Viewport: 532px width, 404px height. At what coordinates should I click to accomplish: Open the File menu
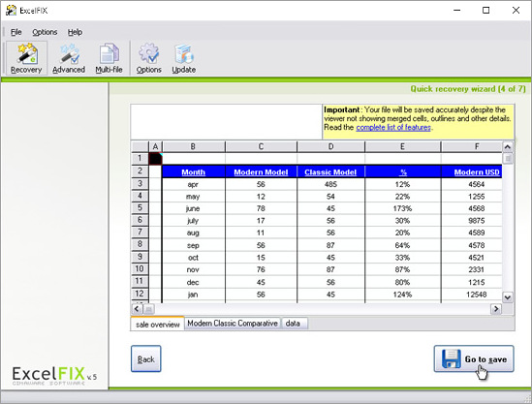point(16,32)
